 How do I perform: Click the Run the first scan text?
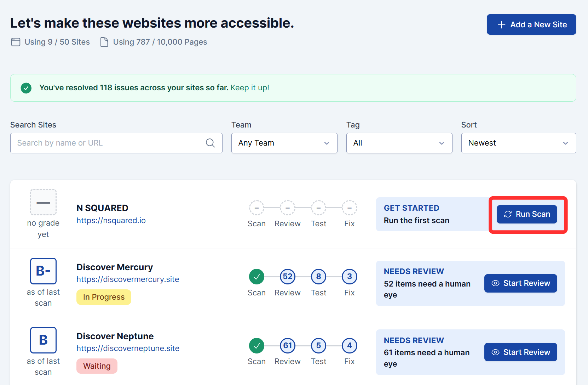tap(416, 220)
